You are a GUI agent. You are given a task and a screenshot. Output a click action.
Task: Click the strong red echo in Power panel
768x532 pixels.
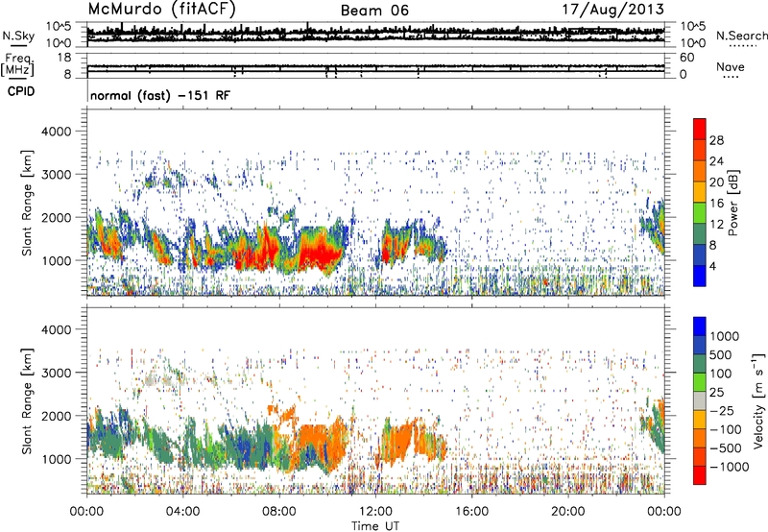coord(321,254)
